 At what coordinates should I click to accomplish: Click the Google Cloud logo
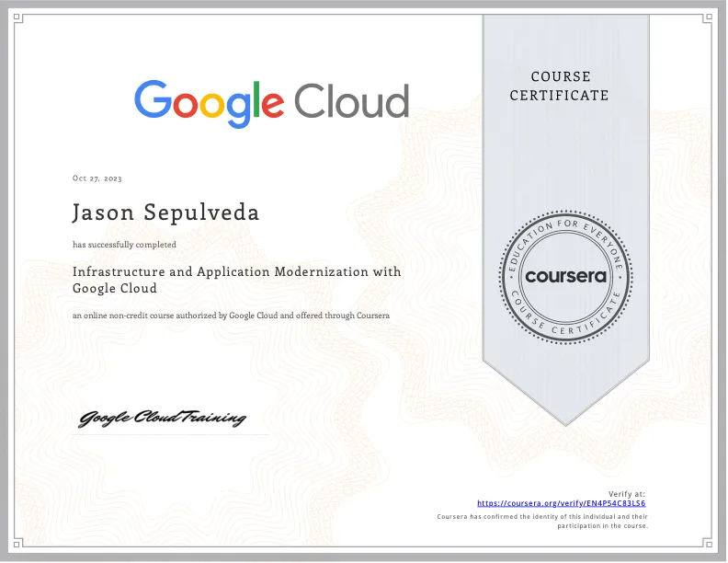pos(272,104)
